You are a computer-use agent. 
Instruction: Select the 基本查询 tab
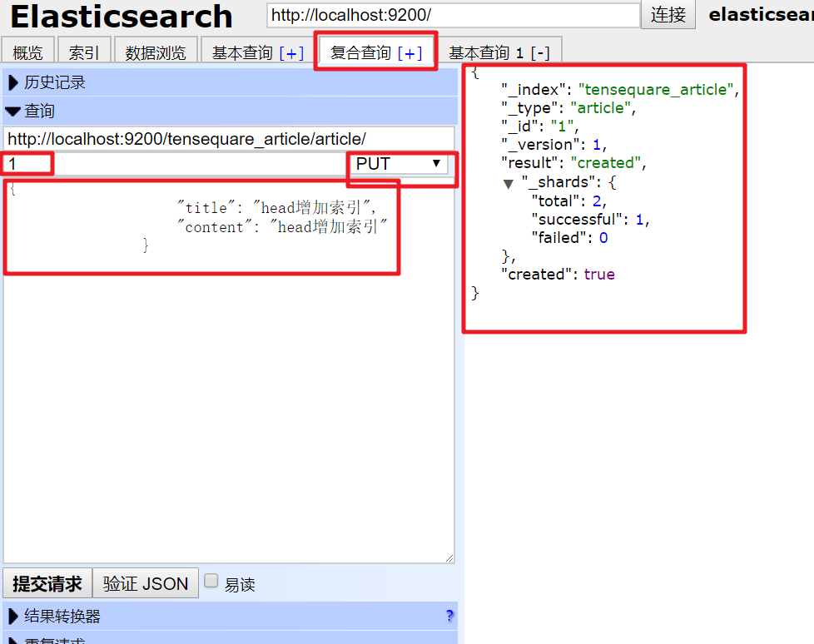pos(242,52)
